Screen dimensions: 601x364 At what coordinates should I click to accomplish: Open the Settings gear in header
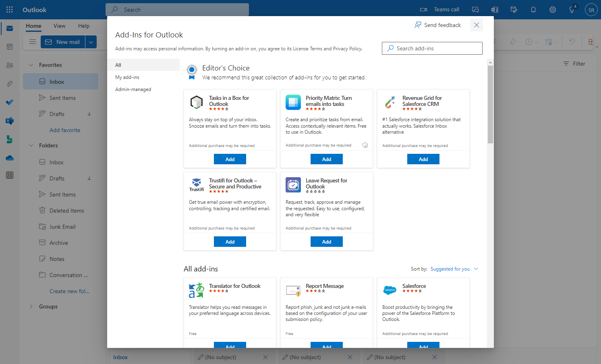pyautogui.click(x=553, y=10)
